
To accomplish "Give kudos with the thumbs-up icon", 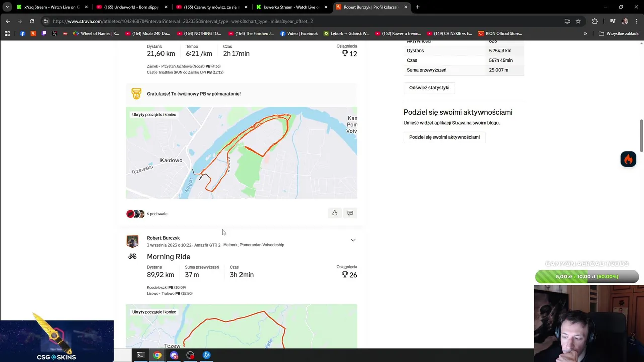I will [335, 213].
